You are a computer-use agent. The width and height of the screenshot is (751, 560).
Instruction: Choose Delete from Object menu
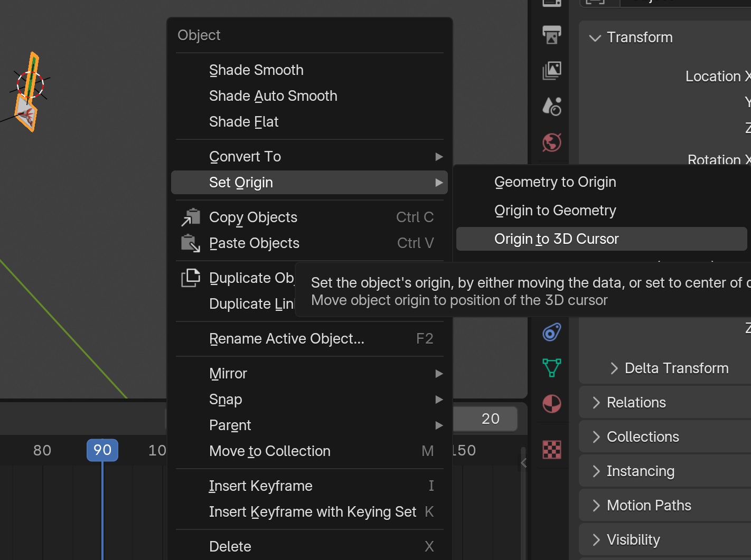[309, 546]
